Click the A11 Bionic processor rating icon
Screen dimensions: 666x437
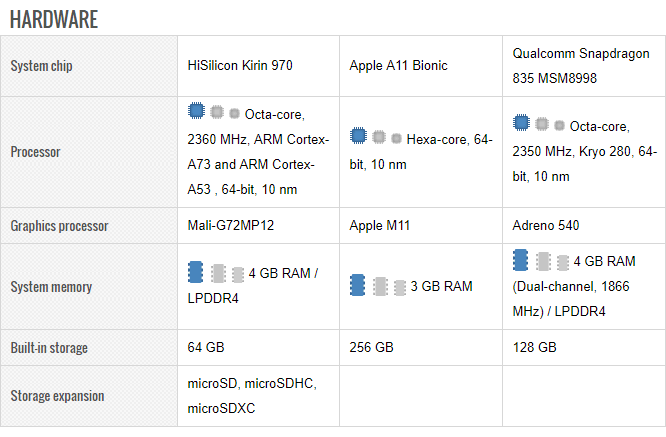(x=376, y=136)
